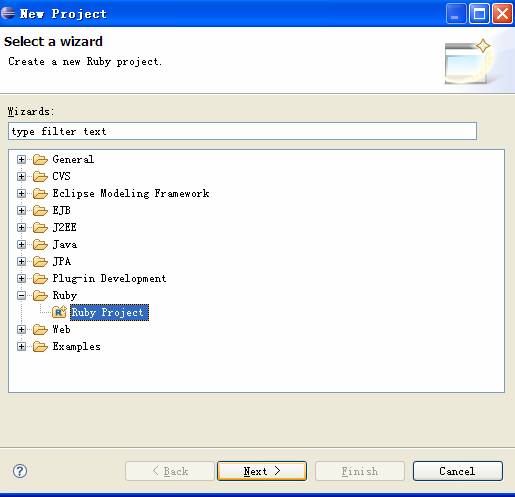Click the CVS folder icon
The height and width of the screenshot is (497, 515).
click(40, 177)
